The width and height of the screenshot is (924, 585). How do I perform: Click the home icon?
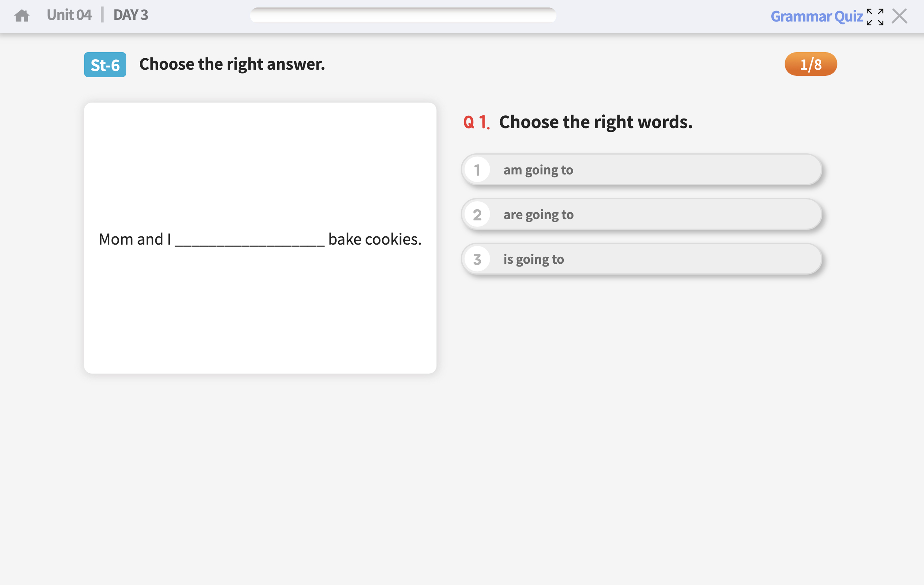[x=22, y=16]
